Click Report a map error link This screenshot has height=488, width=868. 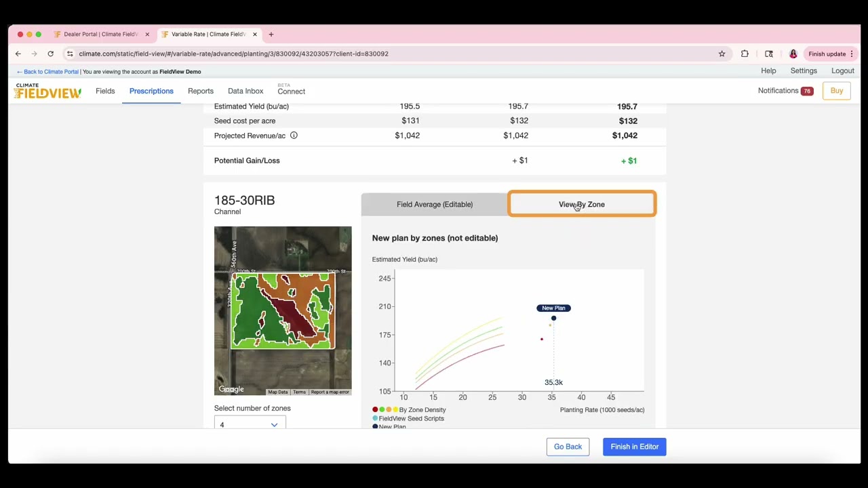pyautogui.click(x=330, y=392)
